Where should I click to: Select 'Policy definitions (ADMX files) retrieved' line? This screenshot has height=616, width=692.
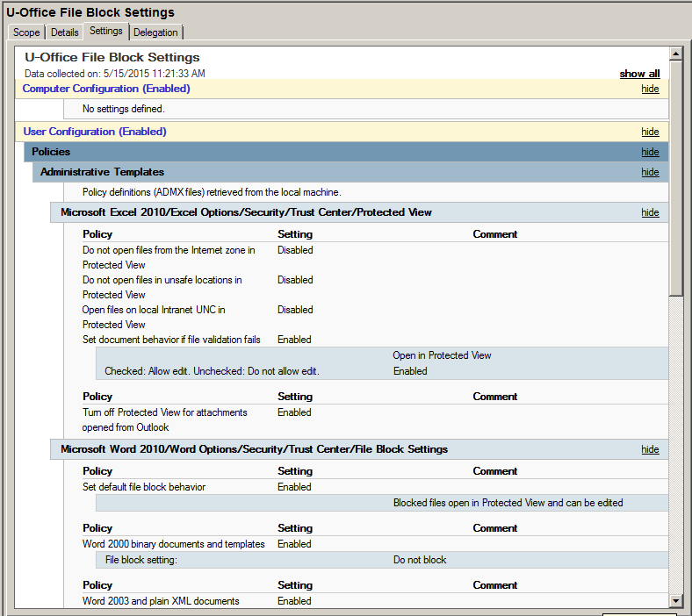[x=212, y=192]
